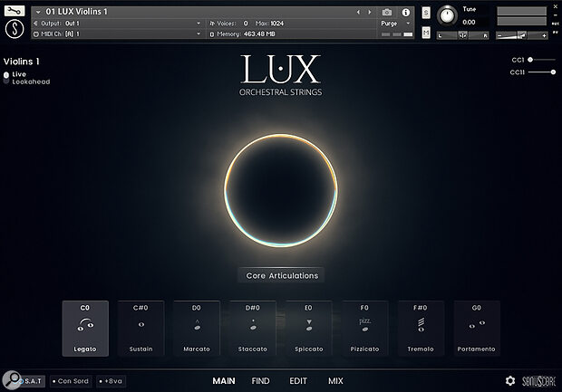Go to previous instrument arrow
The image size is (562, 392).
click(x=358, y=12)
